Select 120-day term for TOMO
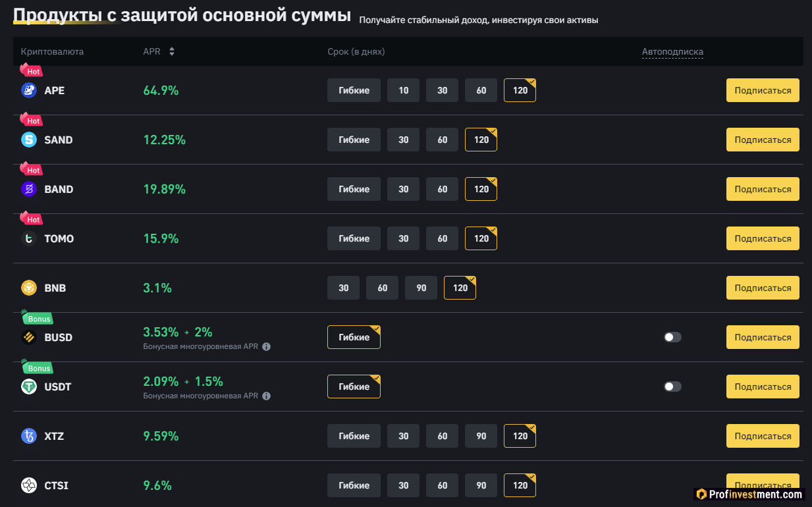 [481, 238]
